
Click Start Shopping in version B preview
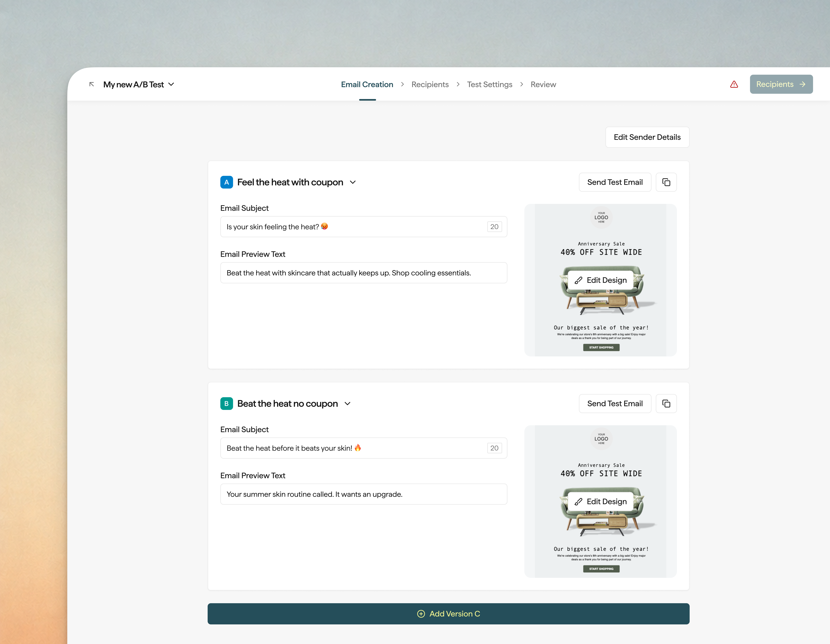coord(601,569)
